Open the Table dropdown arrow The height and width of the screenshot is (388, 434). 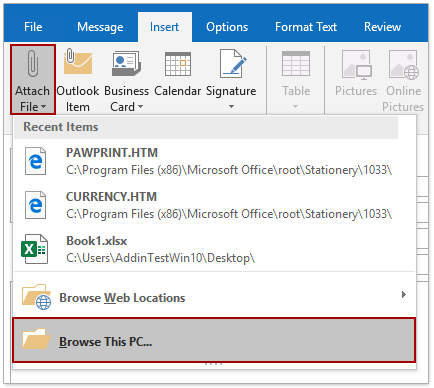coord(295,106)
